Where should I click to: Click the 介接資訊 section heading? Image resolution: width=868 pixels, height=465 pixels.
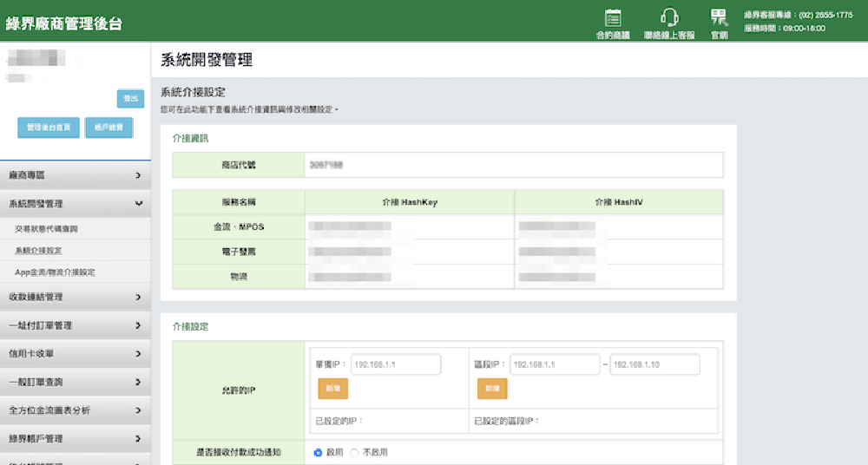coord(190,139)
